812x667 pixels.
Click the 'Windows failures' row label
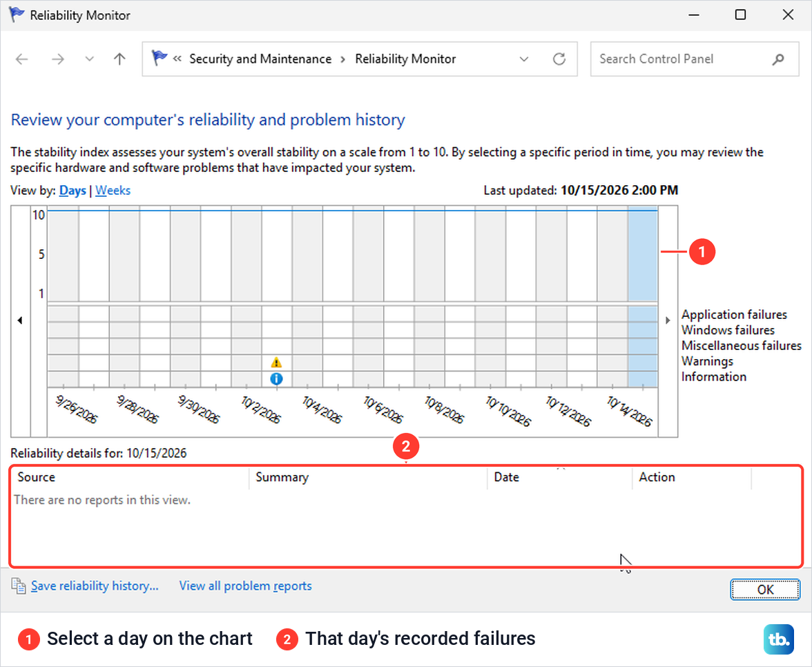pyautogui.click(x=728, y=330)
